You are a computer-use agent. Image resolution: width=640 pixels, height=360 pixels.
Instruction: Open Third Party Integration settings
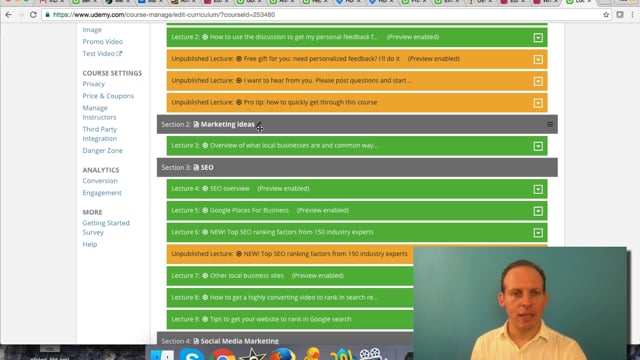pos(100,133)
